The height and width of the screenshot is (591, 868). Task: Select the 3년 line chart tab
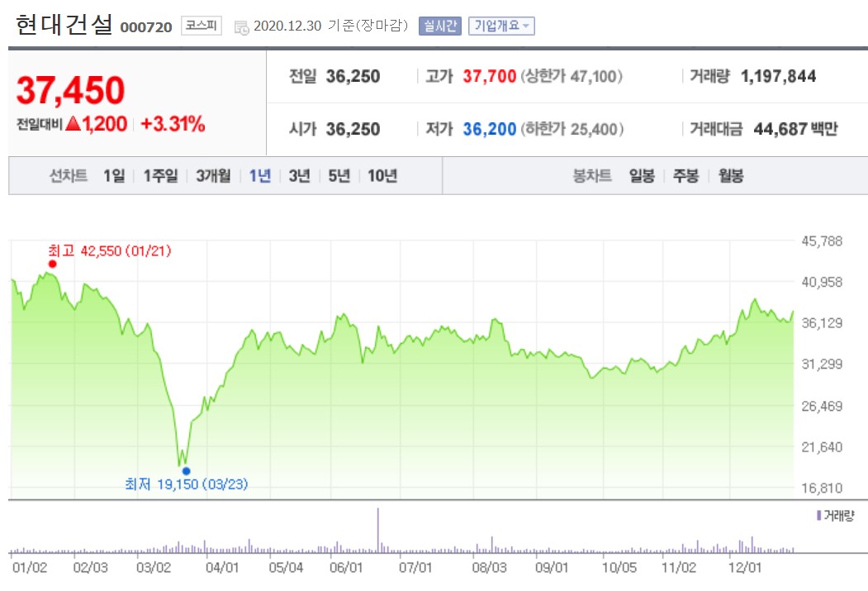pyautogui.click(x=299, y=176)
